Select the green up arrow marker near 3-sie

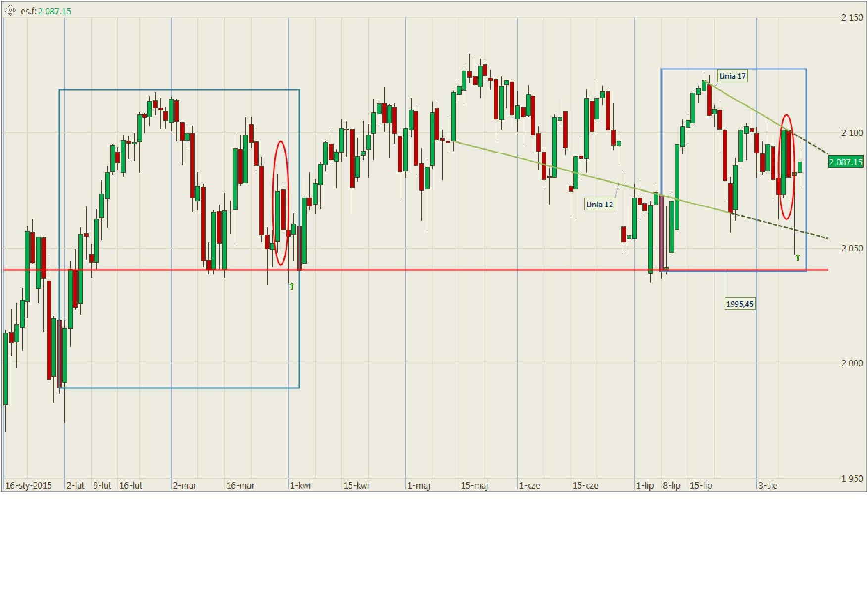point(798,257)
